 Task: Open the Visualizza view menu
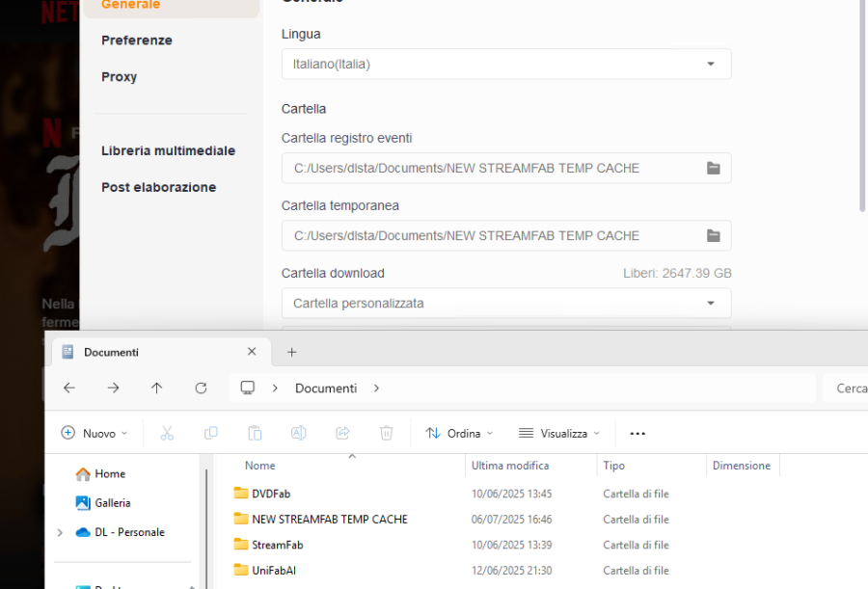(559, 433)
